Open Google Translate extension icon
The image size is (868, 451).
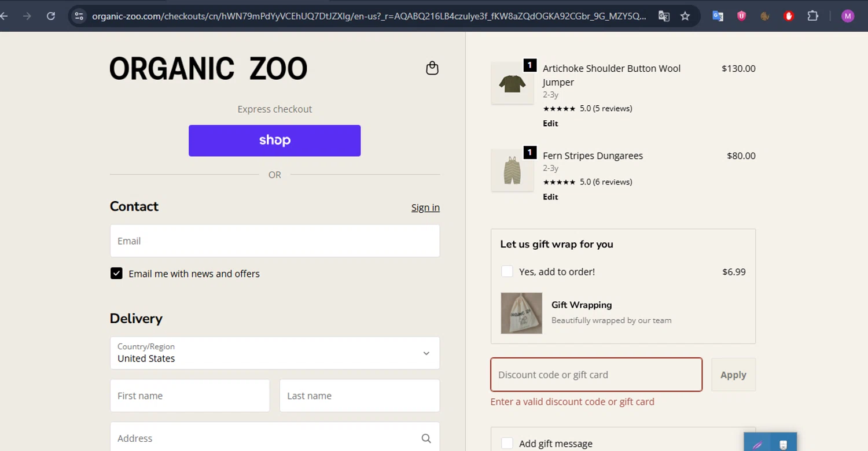coord(718,16)
